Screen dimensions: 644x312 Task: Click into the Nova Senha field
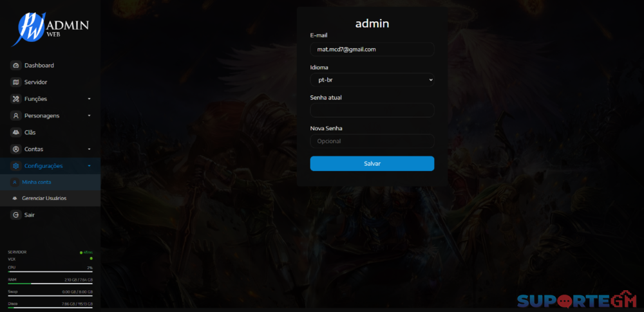tap(372, 141)
